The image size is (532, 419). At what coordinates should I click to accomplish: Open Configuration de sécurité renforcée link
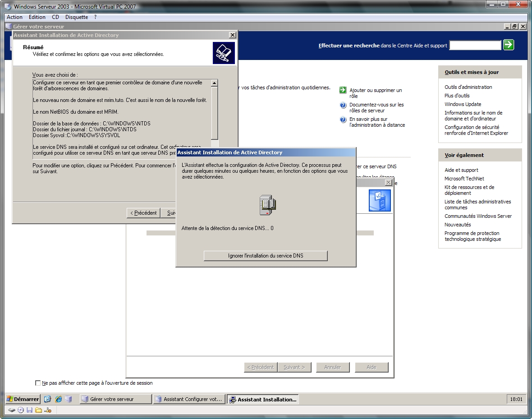coord(477,130)
